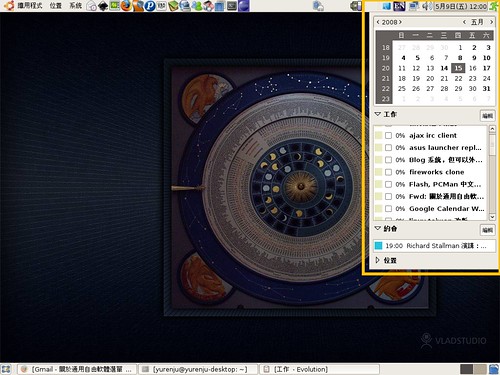Open the blue circled P launcher
The height and width of the screenshot is (375, 500).
click(x=150, y=6)
